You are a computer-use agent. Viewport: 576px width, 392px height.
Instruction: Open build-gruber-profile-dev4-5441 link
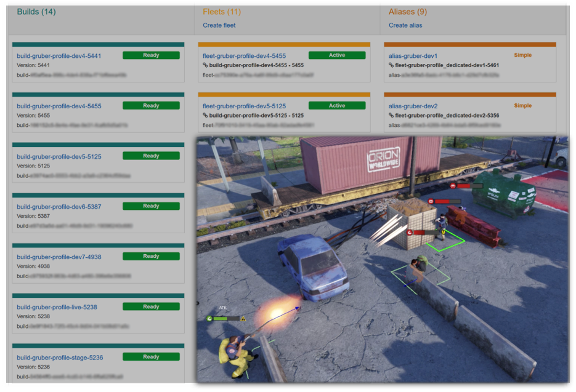click(59, 56)
